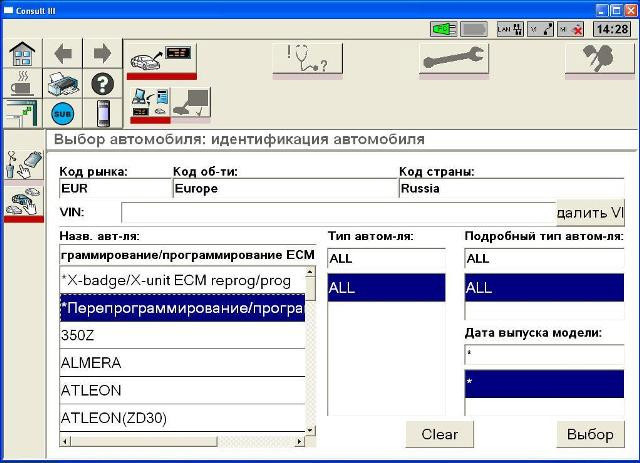Go back with the left arrow
Screen dimensions: 640x463
(62, 53)
